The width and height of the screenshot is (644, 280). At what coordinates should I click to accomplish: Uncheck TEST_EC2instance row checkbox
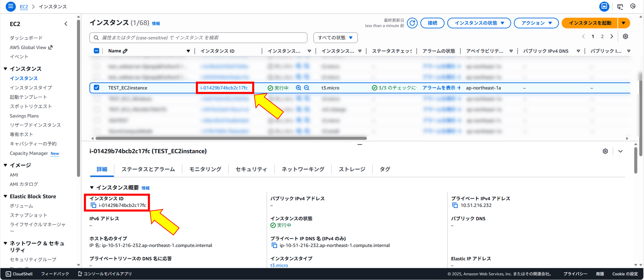pyautogui.click(x=96, y=88)
